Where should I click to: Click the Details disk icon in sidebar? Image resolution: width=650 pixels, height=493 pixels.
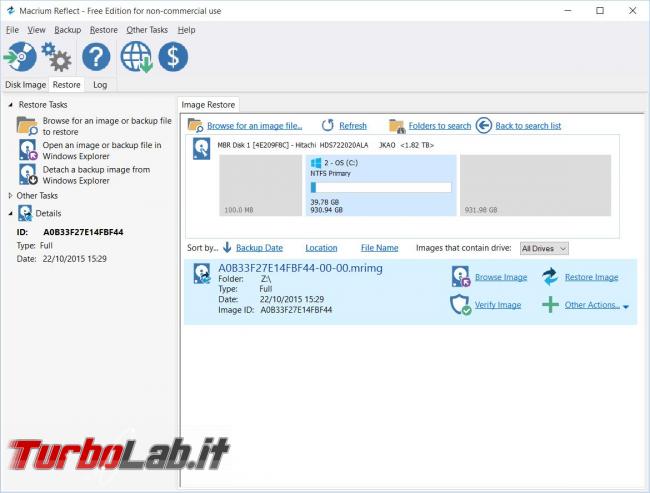25,213
